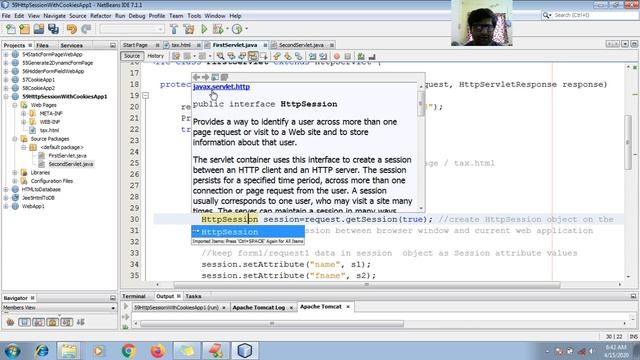Follow the javax.servlet.http link in Javadoc popup
The height and width of the screenshot is (360, 640).
point(221,87)
